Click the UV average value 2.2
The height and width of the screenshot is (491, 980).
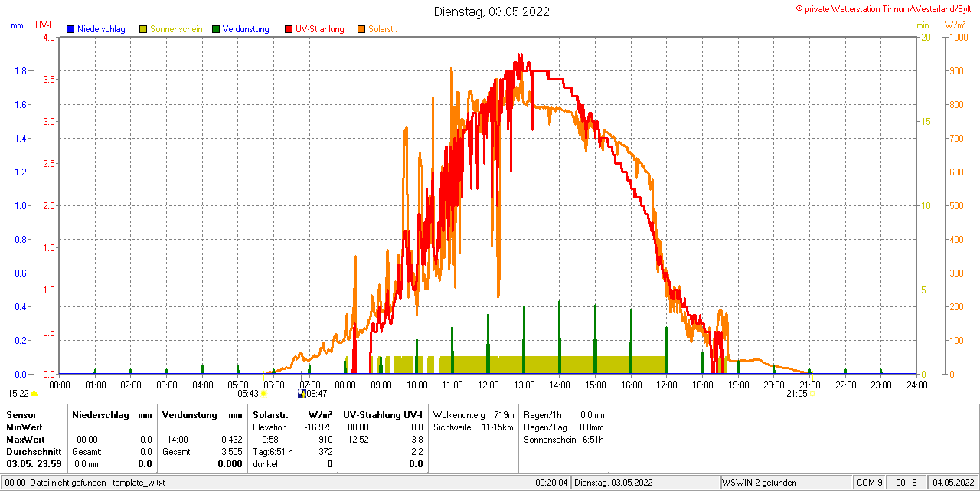416,452
